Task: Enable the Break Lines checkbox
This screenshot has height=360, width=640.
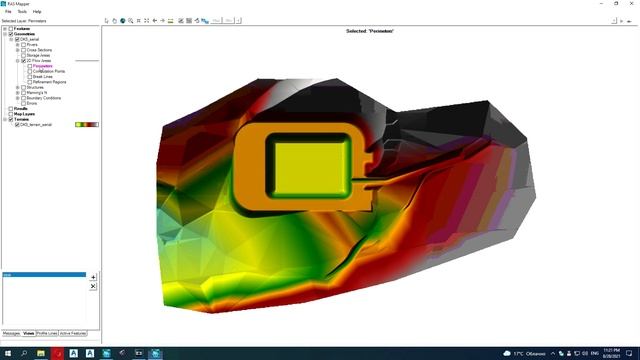Action: point(30,76)
